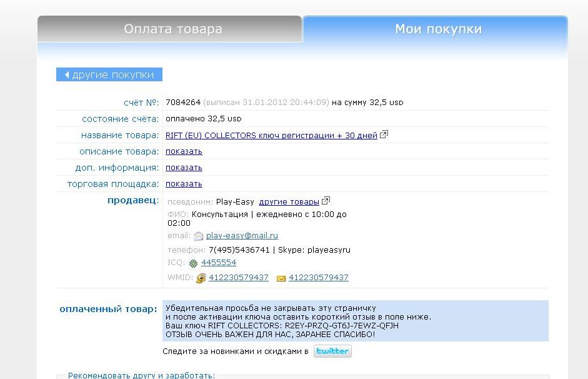The width and height of the screenshot is (588, 379).
Task: Click the yellow mail icon beside WMID
Action: point(281,278)
